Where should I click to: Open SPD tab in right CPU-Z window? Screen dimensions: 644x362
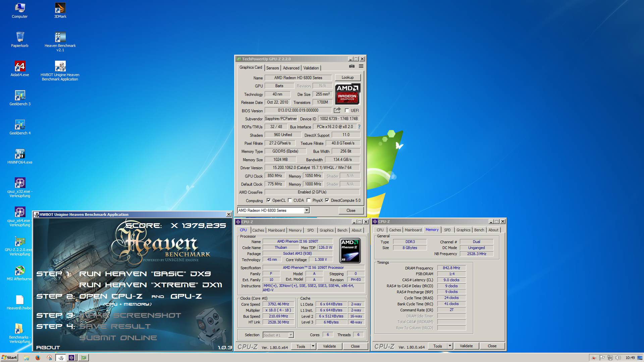(x=447, y=230)
